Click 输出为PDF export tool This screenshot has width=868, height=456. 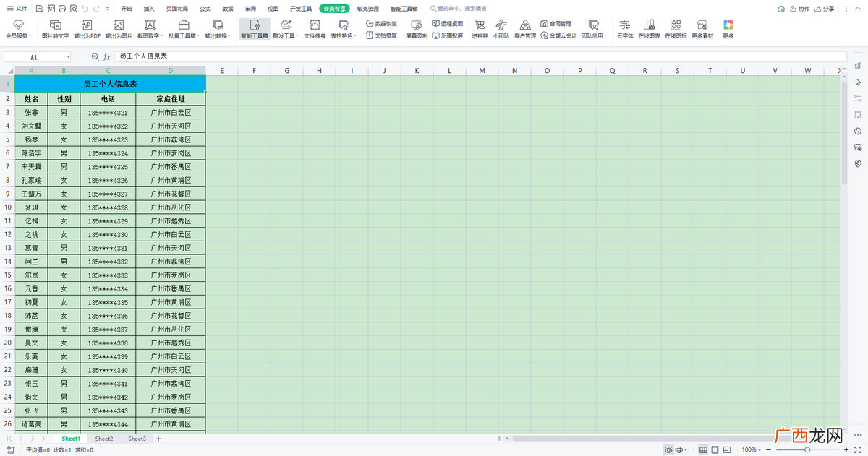[x=87, y=30]
